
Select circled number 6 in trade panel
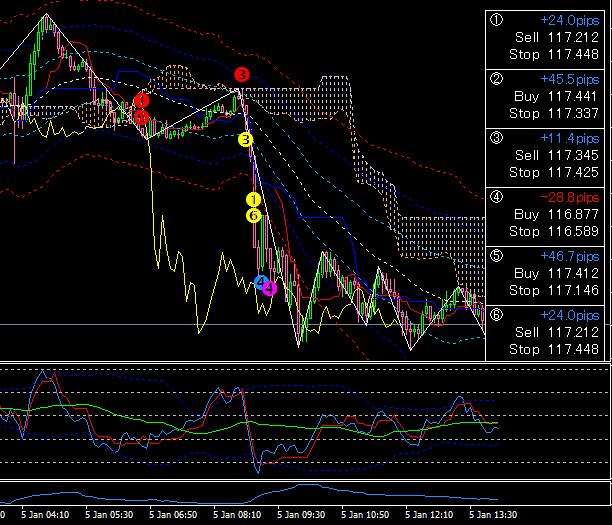(497, 314)
